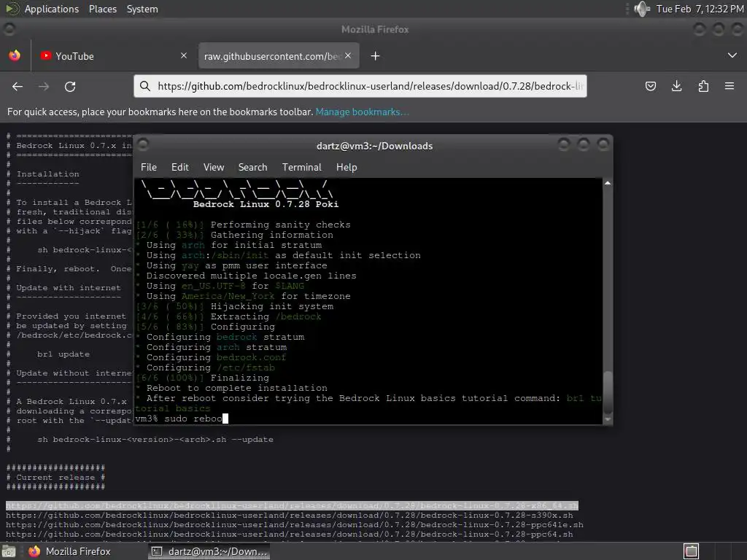The image size is (747, 560).
Task: Click the Firefox forward arrow
Action: point(44,86)
